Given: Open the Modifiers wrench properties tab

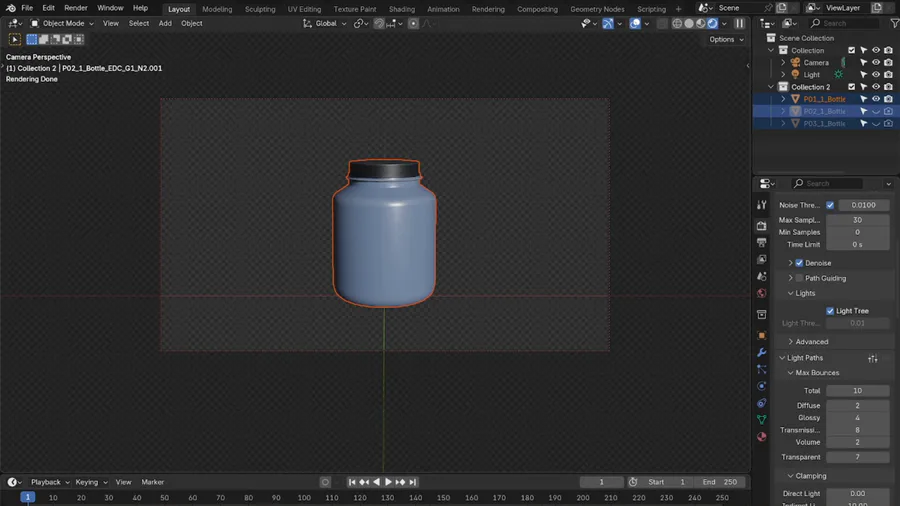Looking at the screenshot, I should pos(761,353).
